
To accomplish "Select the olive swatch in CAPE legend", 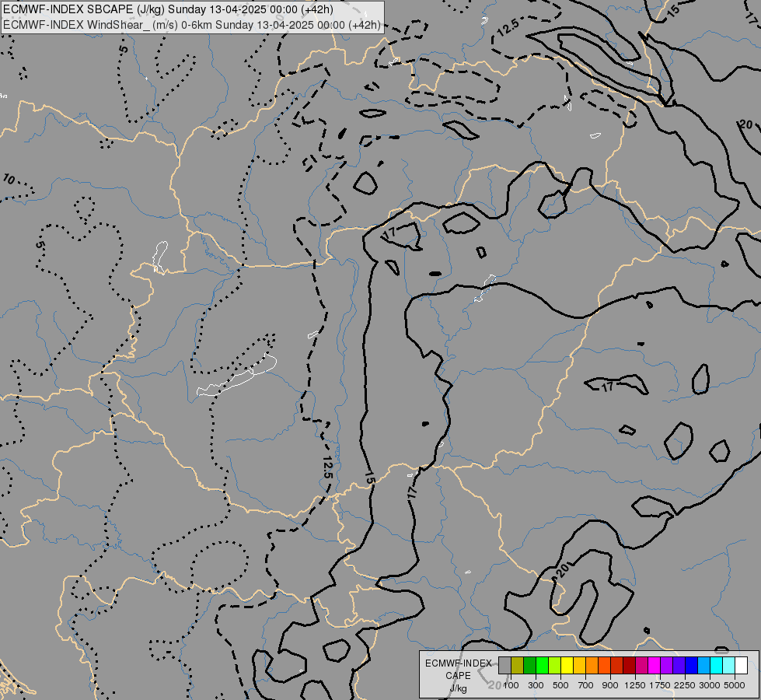I will click(x=518, y=665).
